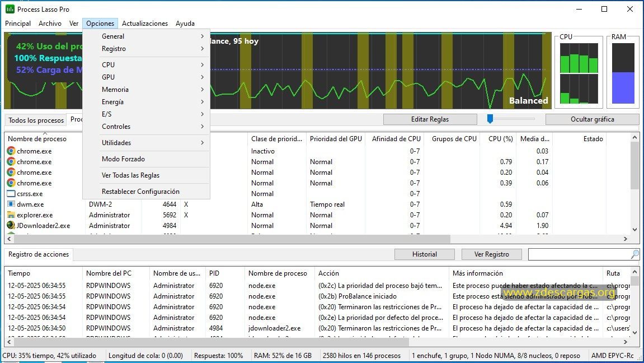Click the dwm.exe process icon

point(11,204)
